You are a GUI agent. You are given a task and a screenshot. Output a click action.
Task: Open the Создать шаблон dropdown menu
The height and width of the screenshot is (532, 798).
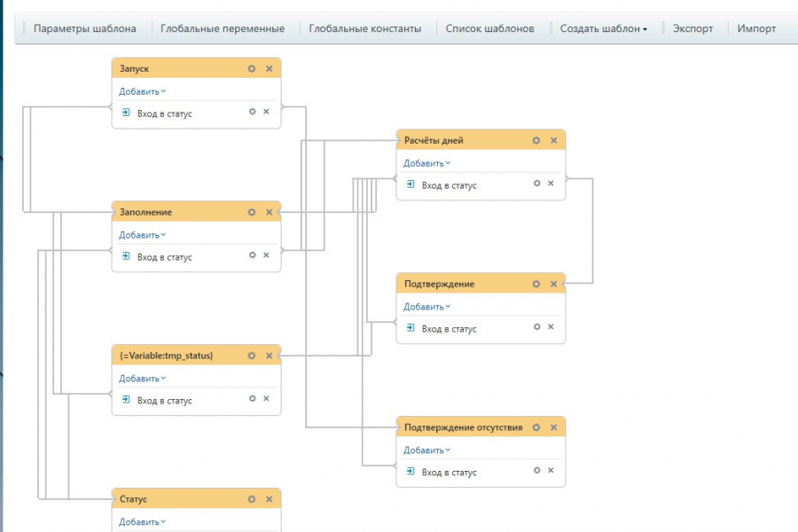[x=603, y=28]
